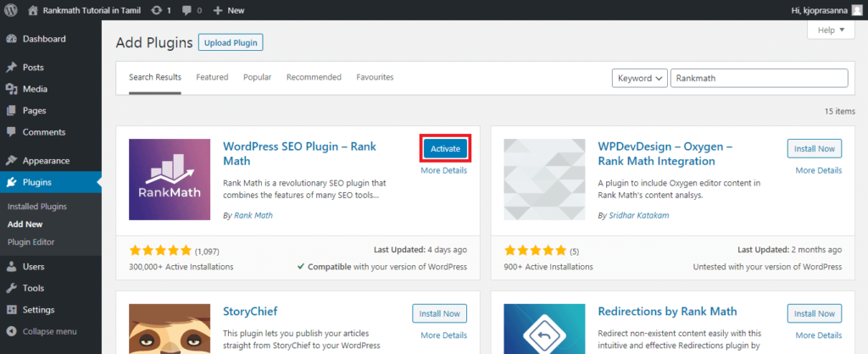Switch to the Search Results tab
The height and width of the screenshot is (354, 868).
pyautogui.click(x=155, y=77)
